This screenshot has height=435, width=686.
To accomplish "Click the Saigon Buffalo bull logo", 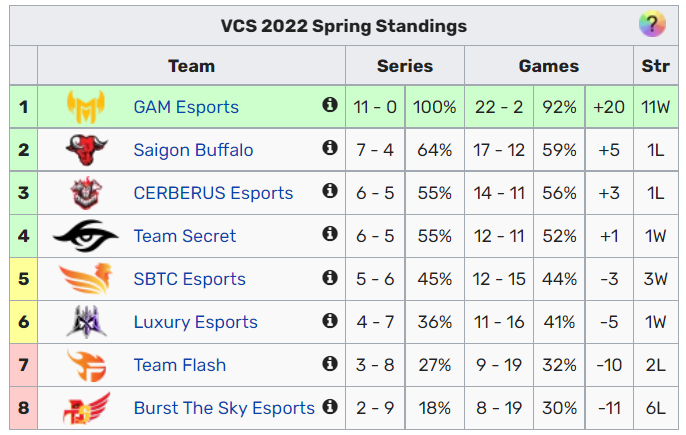I will (85, 150).
